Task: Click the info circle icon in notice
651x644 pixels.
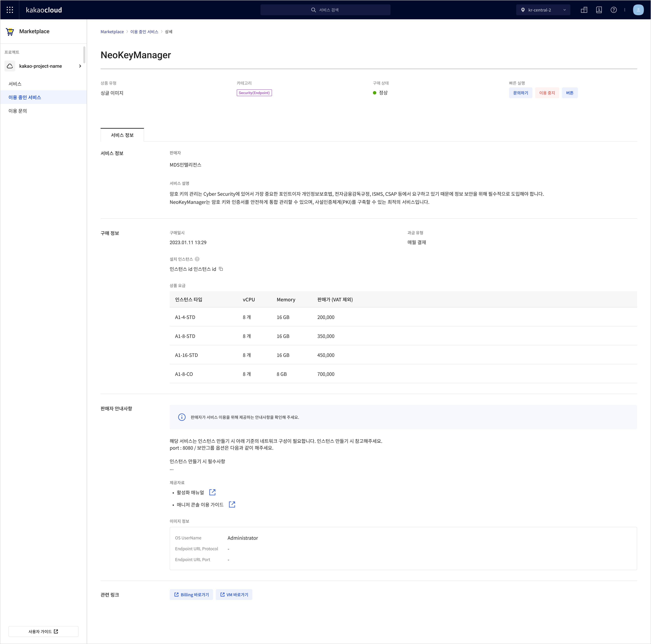Action: (182, 417)
